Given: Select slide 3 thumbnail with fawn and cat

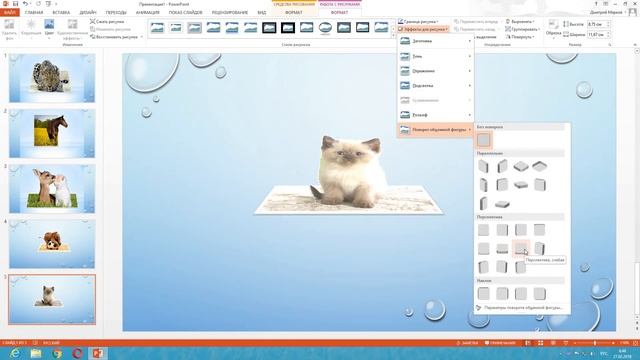Looking at the screenshot, I should point(52,189).
